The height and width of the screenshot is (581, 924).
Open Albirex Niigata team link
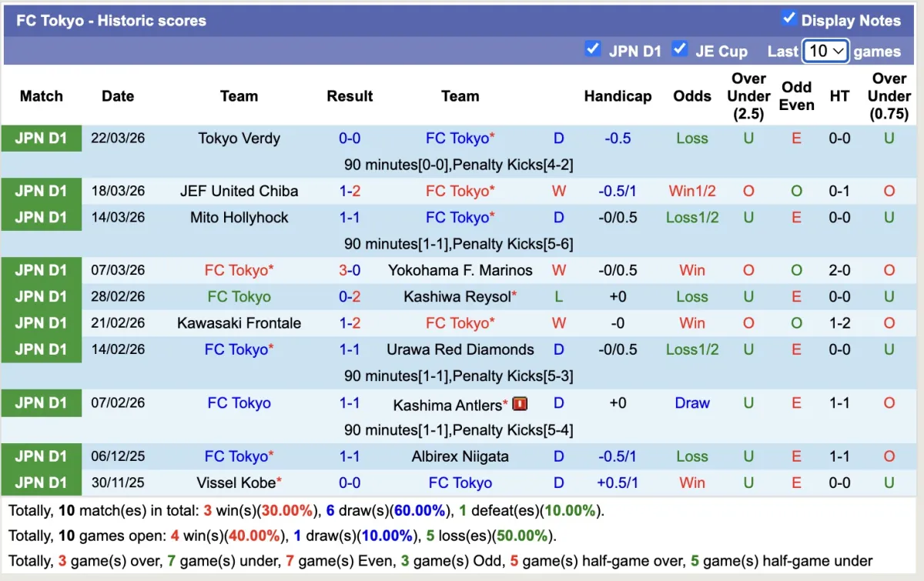[x=460, y=456]
